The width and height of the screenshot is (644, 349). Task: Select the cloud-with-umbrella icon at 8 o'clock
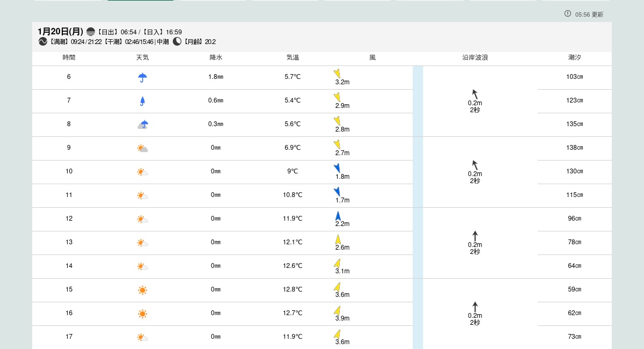point(142,125)
